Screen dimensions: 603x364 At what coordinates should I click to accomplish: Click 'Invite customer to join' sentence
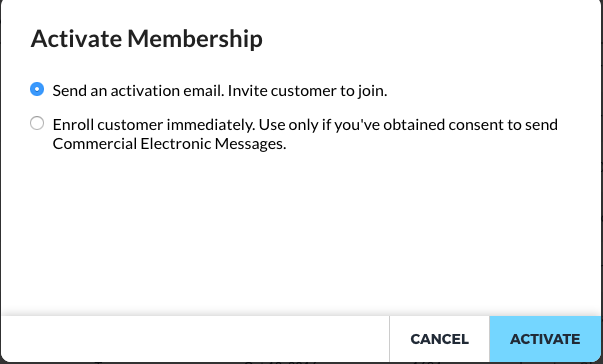[307, 91]
